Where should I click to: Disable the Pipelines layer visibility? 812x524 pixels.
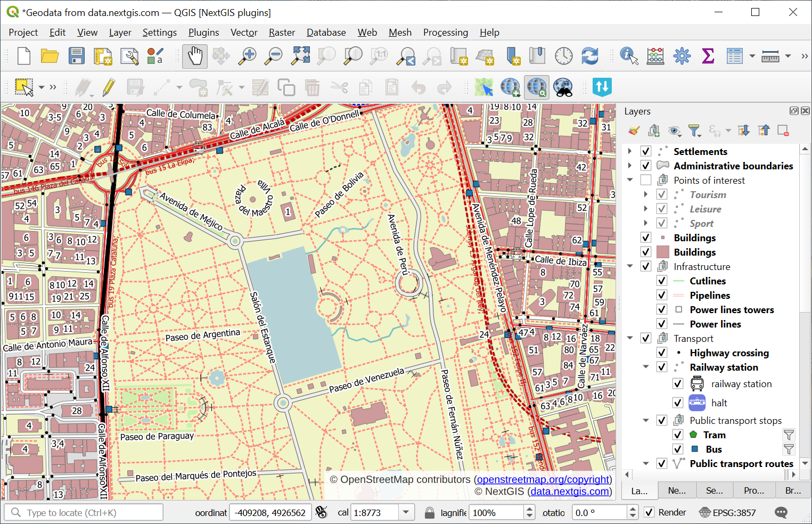point(662,294)
